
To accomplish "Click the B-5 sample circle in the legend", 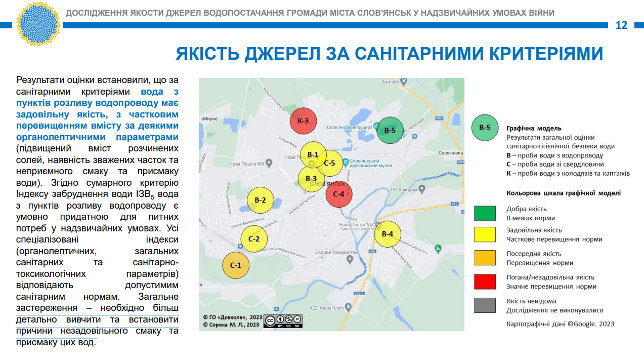I will [485, 128].
